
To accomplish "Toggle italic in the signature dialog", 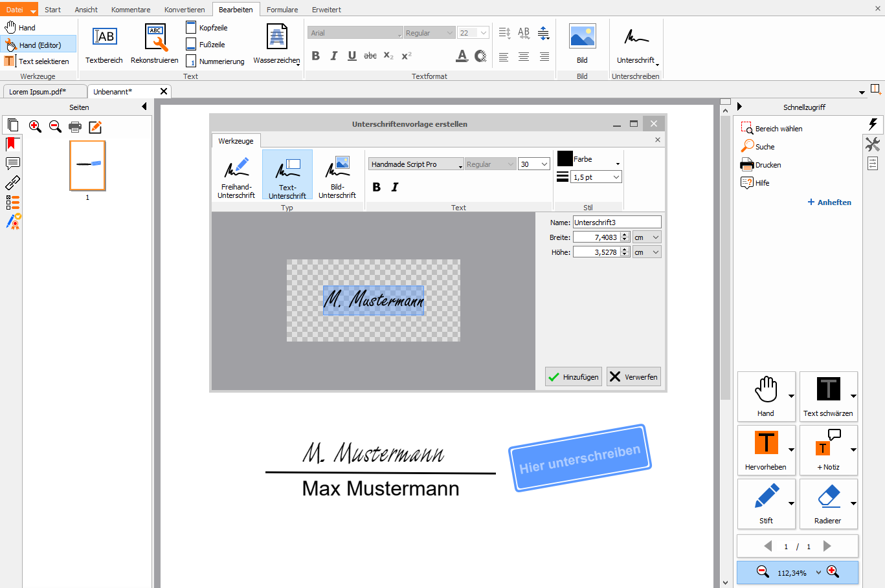I will click(x=395, y=187).
